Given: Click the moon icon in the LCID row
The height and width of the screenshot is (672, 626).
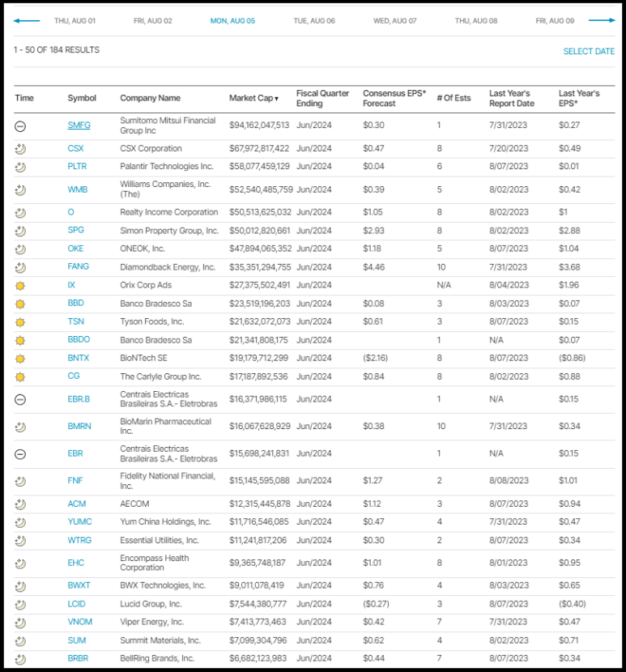Looking at the screenshot, I should pos(20,605).
